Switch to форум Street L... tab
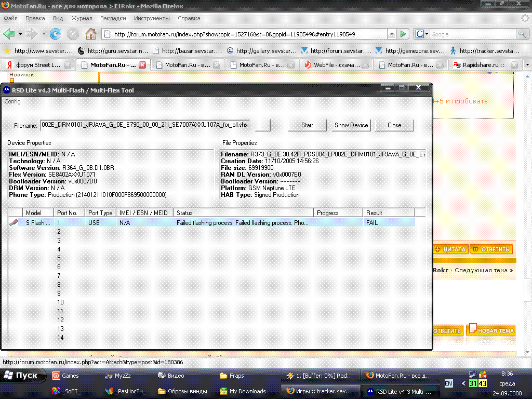This screenshot has width=532, height=399. point(38,65)
